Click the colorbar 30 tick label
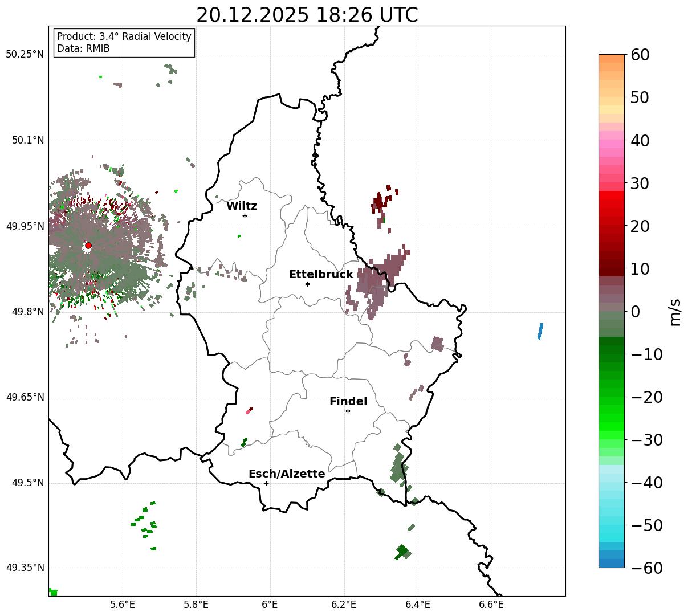The image size is (688, 616). tap(640, 183)
